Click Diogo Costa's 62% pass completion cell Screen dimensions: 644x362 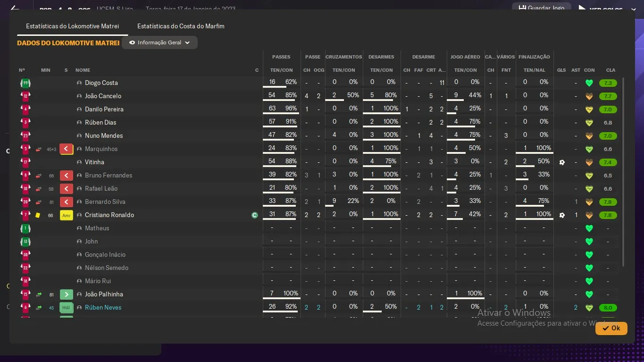click(x=291, y=82)
